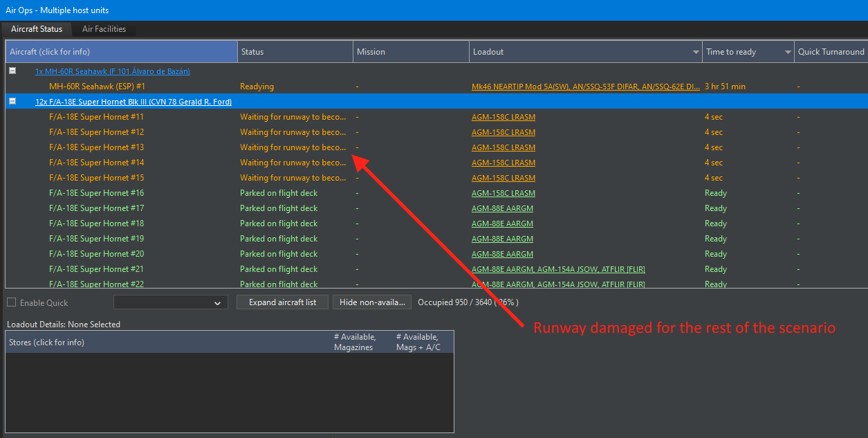The image size is (868, 438).
Task: Click the Quick Turnaround column header
Action: [831, 52]
